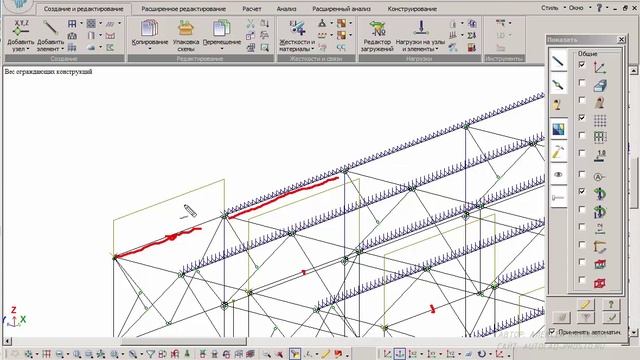Click the horizontal scrollbar thumb under the model view
The width and height of the screenshot is (640, 360).
point(184,341)
